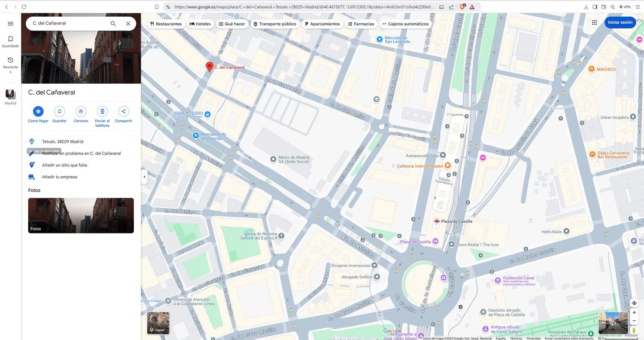Screen dimensions: 644x340
Task: Click Iglesia de Nuestra Señora del Espino marker
Action: click(281, 236)
